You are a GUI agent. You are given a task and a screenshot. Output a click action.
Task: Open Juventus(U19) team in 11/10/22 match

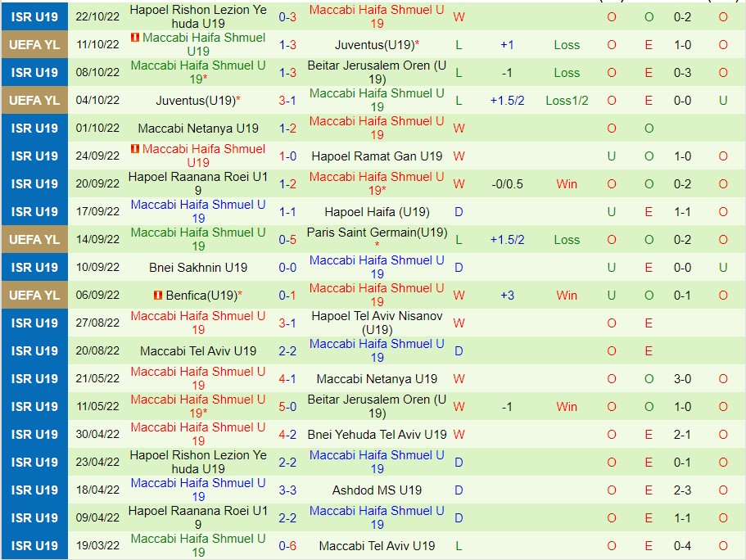click(x=374, y=45)
